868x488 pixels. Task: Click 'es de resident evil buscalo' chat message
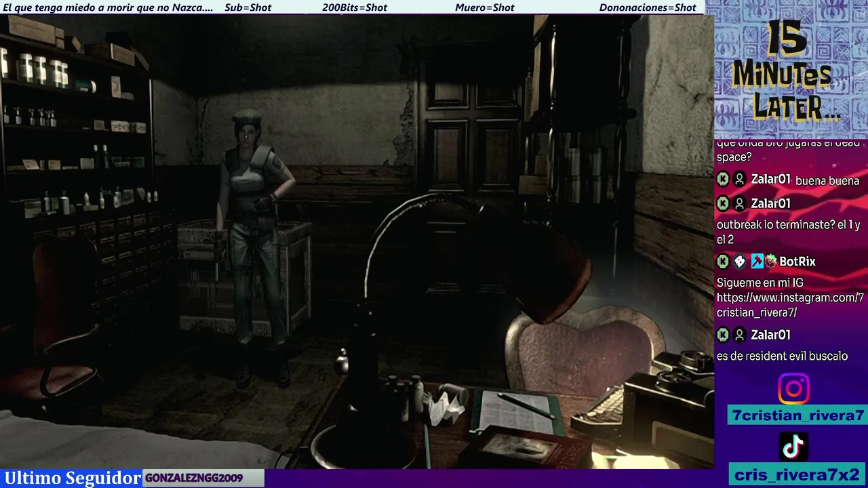click(x=783, y=356)
